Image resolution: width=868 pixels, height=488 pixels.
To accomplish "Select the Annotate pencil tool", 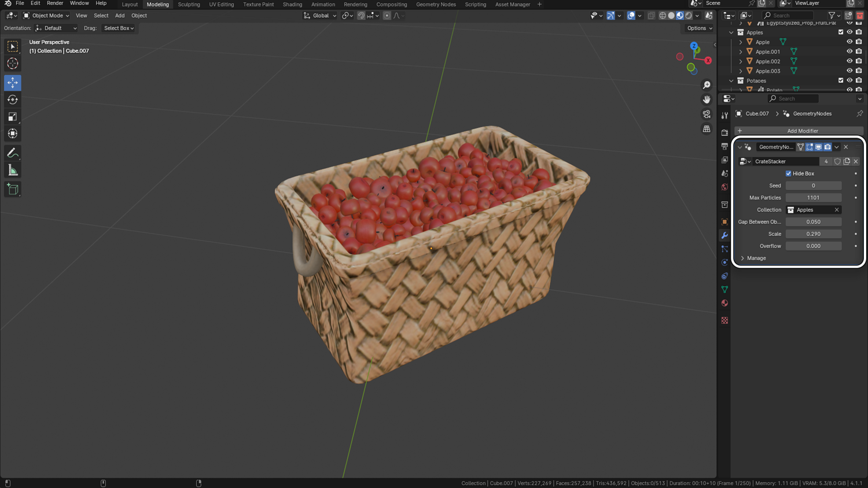I will (x=13, y=153).
